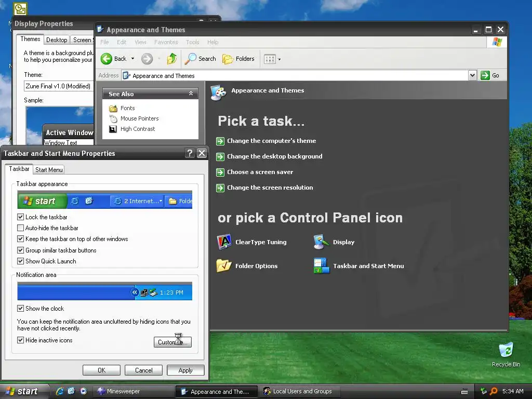
Task: Click the arrow beside Change the computer's theme
Action: pos(220,141)
